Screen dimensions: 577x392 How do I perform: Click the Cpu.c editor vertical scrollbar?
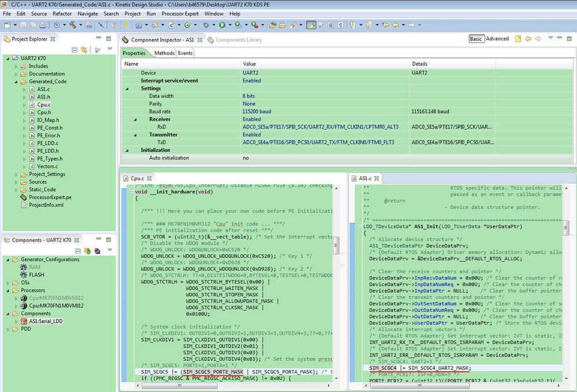tap(336, 245)
